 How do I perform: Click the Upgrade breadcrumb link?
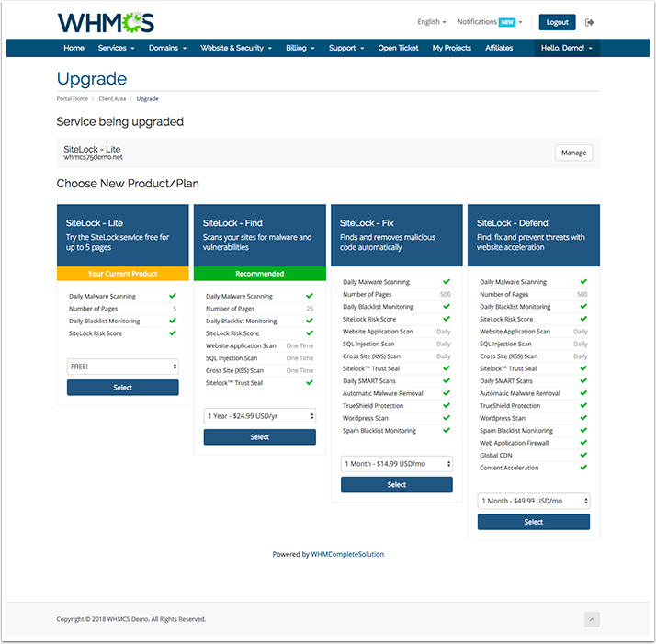coord(147,98)
